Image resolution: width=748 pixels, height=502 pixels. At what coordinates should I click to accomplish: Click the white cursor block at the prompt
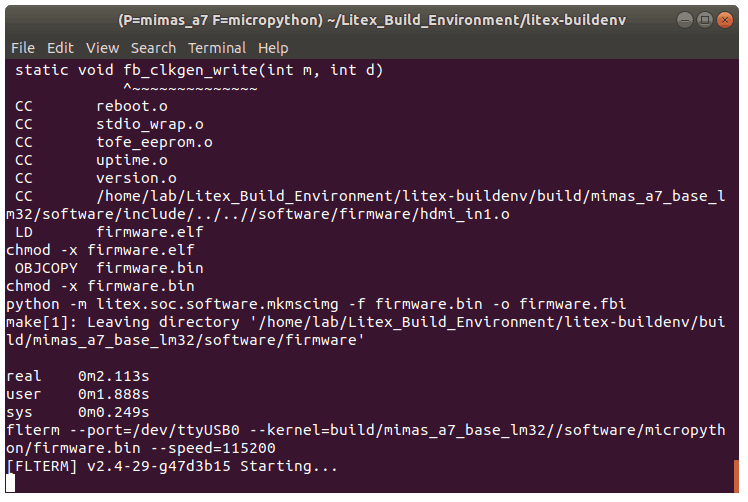click(x=10, y=485)
